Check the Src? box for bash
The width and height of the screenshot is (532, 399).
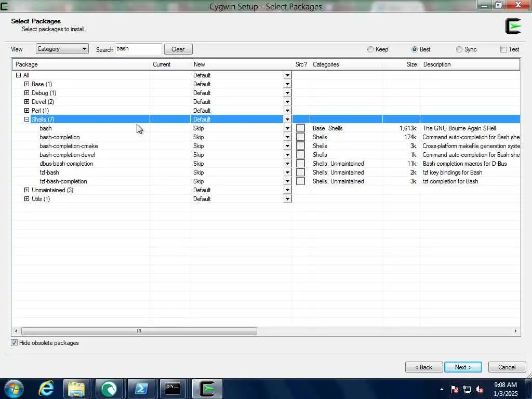[300, 128]
